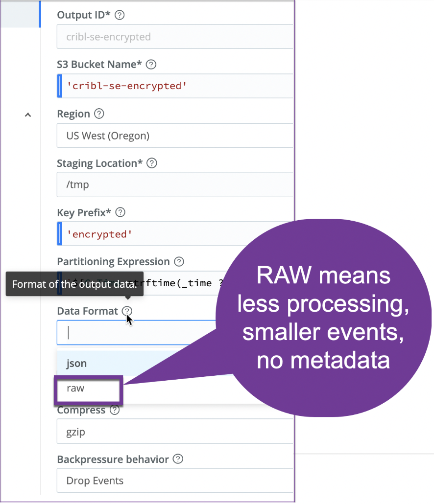Click Backpressure behavior help icon
The width and height of the screenshot is (434, 504).
[178, 459]
